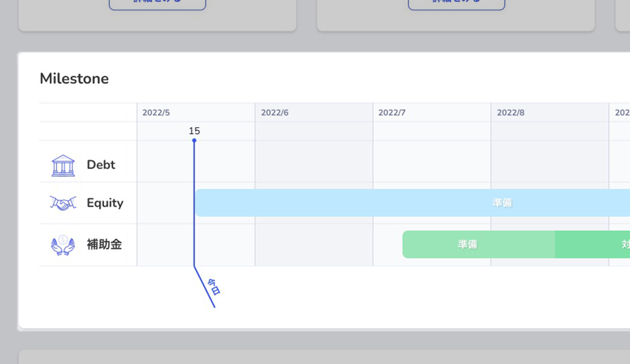
Task: Click the 補助金 hands-with-coin icon
Action: pos(63,244)
